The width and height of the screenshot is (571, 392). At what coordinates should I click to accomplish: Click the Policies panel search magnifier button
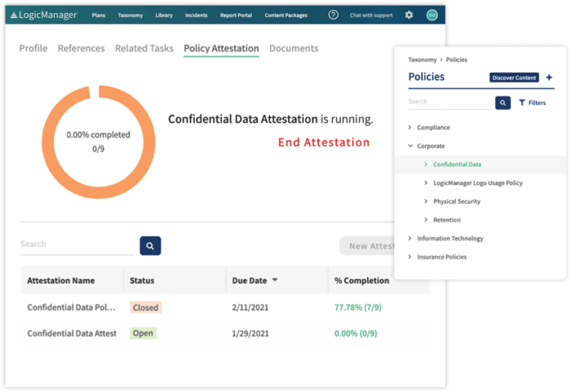502,103
